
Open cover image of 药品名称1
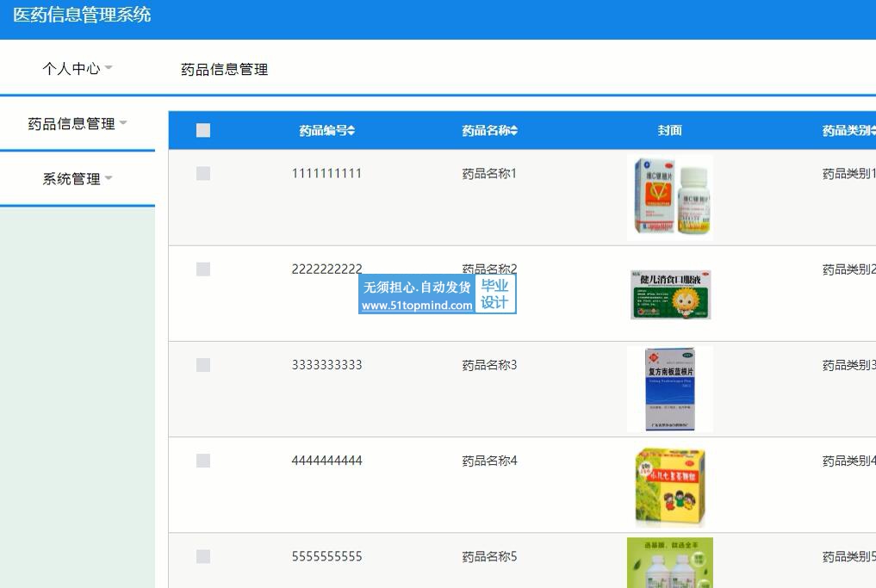[x=670, y=197]
